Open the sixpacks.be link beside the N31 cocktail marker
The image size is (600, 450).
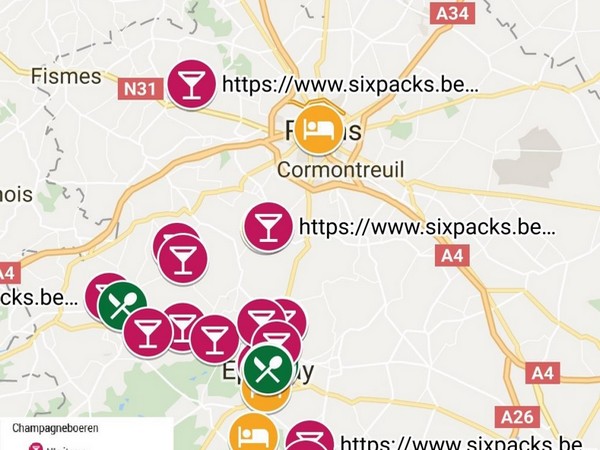click(x=350, y=84)
